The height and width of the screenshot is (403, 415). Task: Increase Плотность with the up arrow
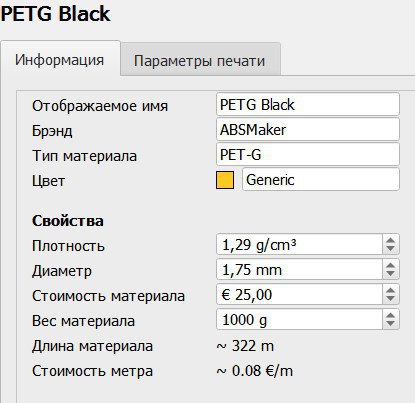pyautogui.click(x=390, y=239)
